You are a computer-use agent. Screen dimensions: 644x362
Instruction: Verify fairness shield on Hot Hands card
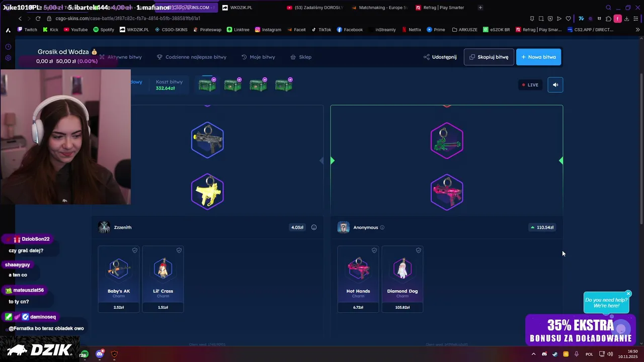tap(374, 250)
